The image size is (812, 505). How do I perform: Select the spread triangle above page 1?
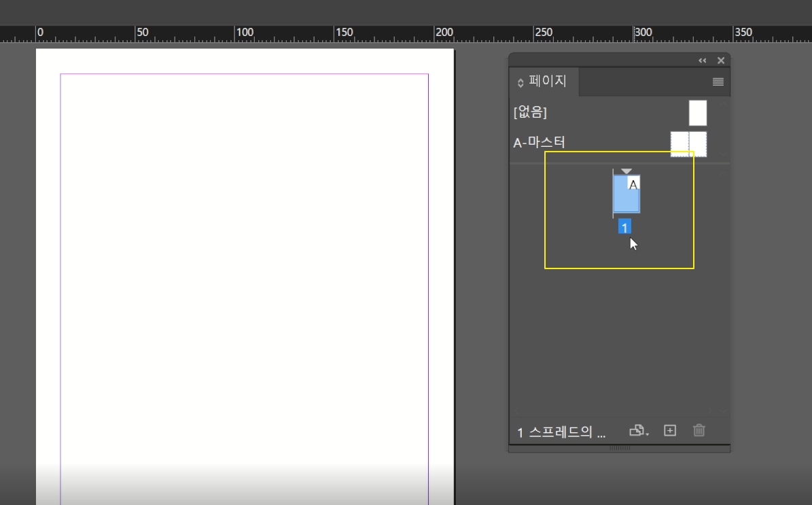point(627,169)
